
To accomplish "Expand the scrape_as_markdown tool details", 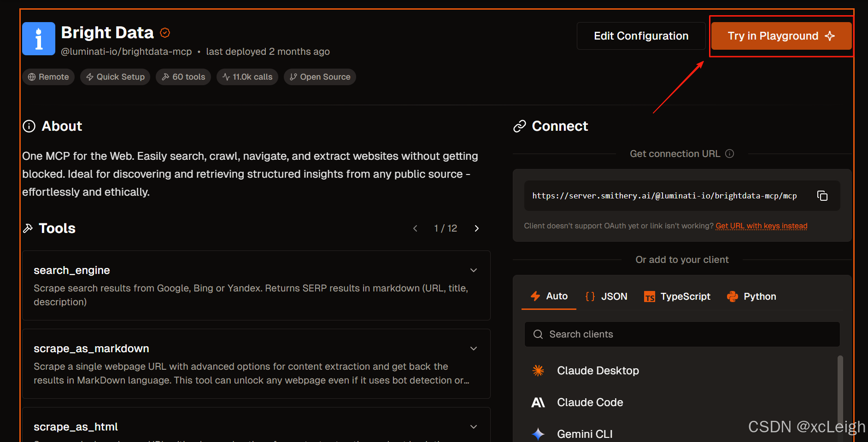I will (x=473, y=349).
